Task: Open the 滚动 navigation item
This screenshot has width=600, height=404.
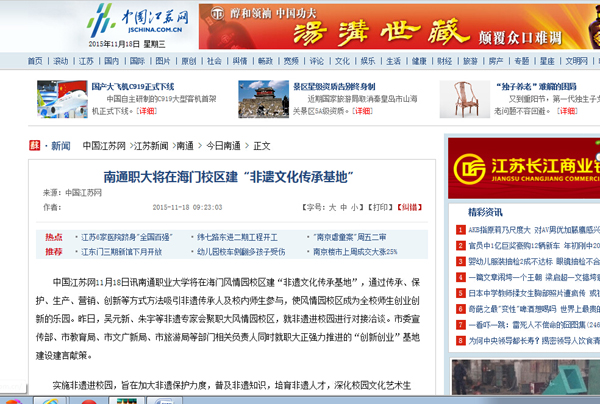Action: [60, 61]
